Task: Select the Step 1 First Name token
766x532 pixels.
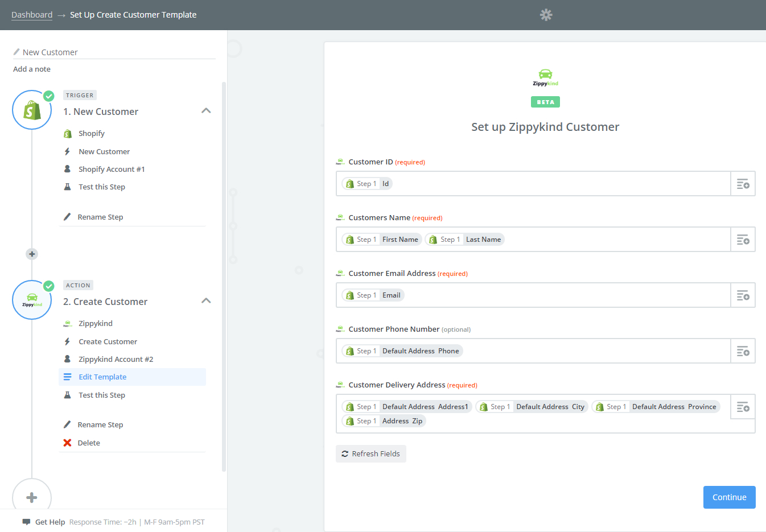Action: pyautogui.click(x=382, y=240)
